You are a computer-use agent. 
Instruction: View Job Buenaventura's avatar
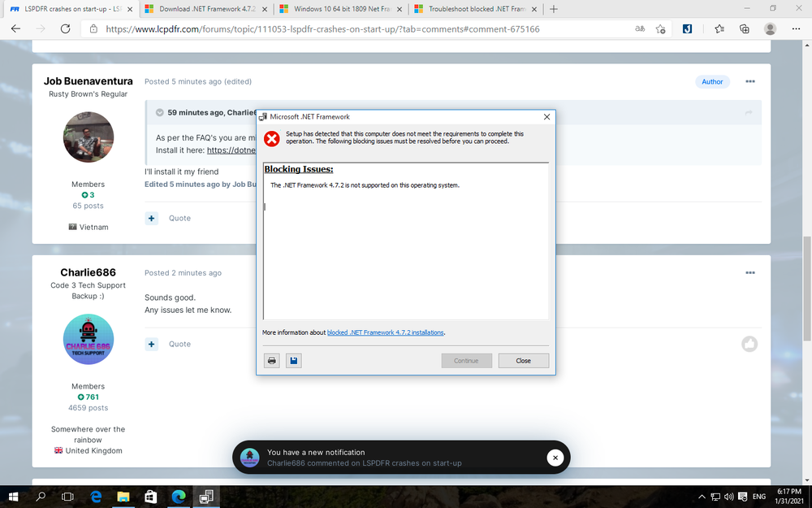[x=88, y=137]
